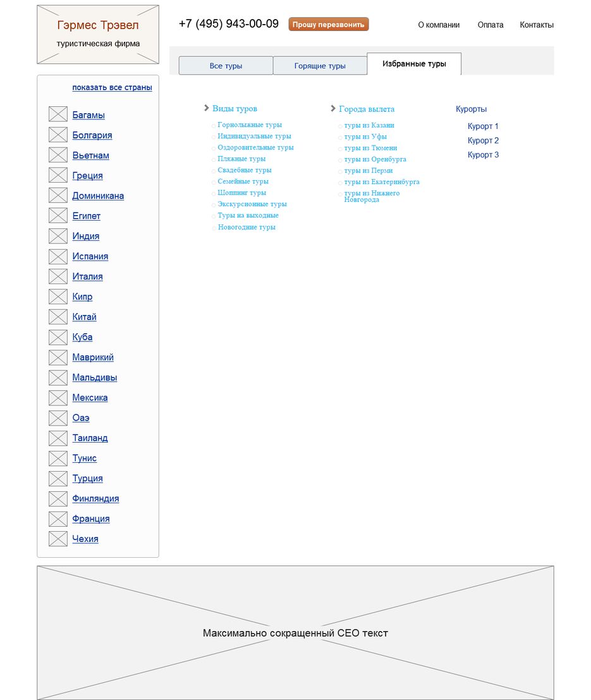Open the Таиланд country link
The height and width of the screenshot is (700, 591).
tap(90, 438)
